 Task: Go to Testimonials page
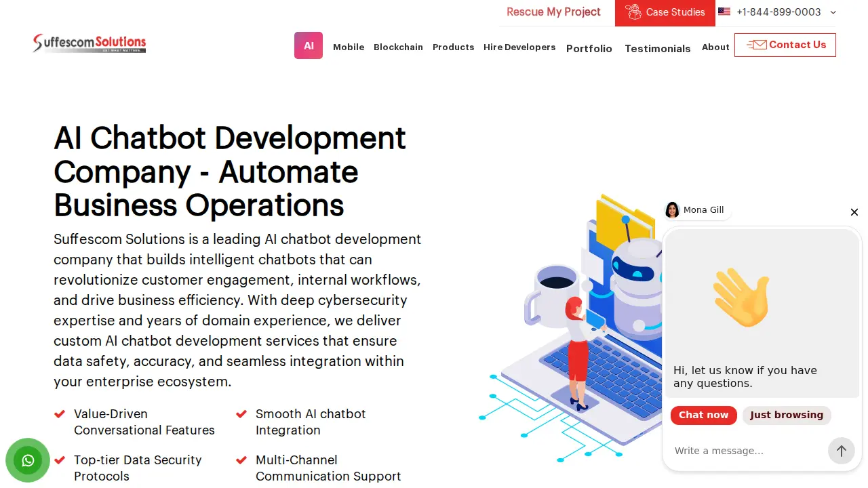[x=658, y=48]
